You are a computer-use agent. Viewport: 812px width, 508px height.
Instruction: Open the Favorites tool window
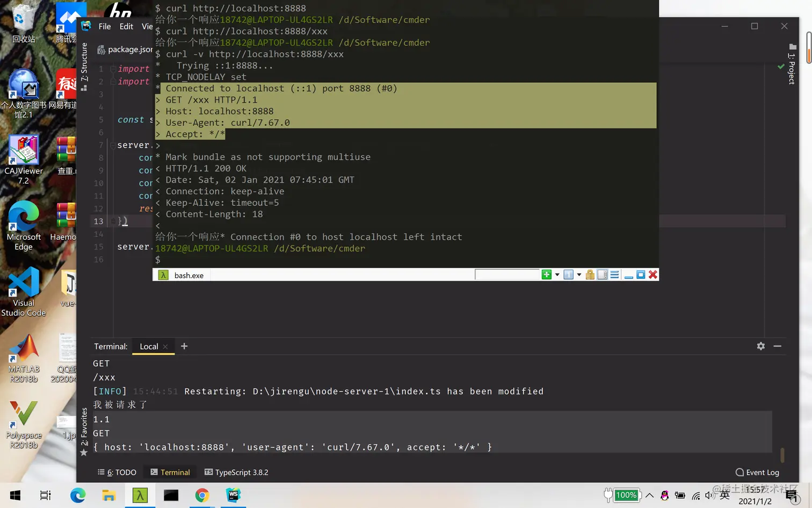click(84, 432)
